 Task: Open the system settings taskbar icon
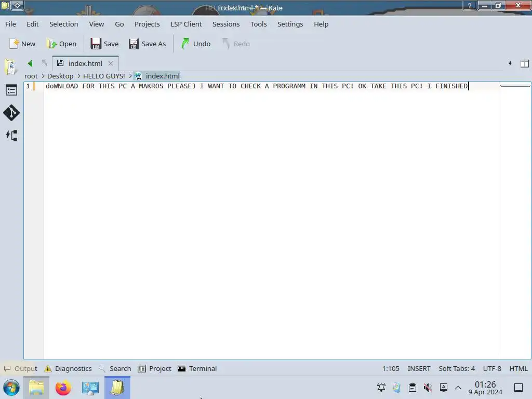(90, 388)
